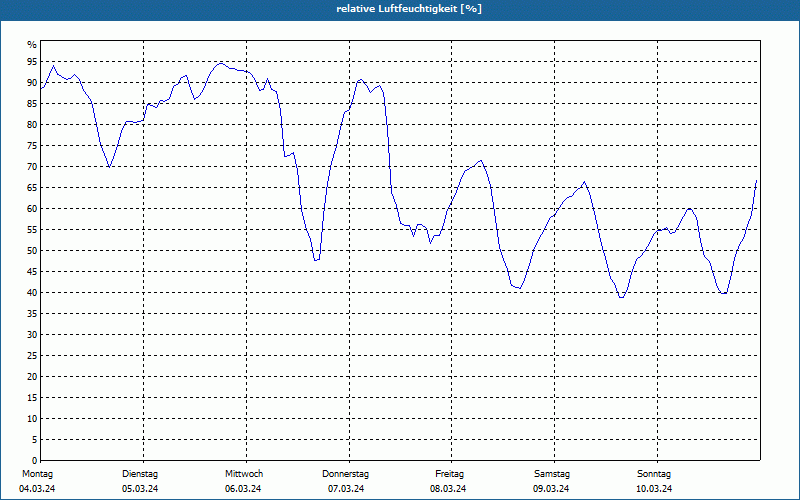Click the 'Sonntag' day label
Screen dimensions: 800x500
(654, 474)
